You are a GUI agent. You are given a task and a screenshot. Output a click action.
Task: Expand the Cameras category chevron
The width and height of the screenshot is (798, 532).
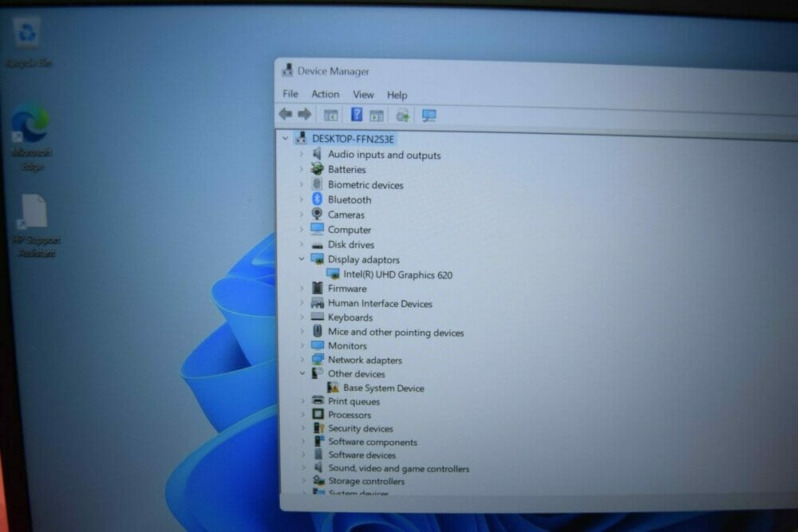[301, 214]
